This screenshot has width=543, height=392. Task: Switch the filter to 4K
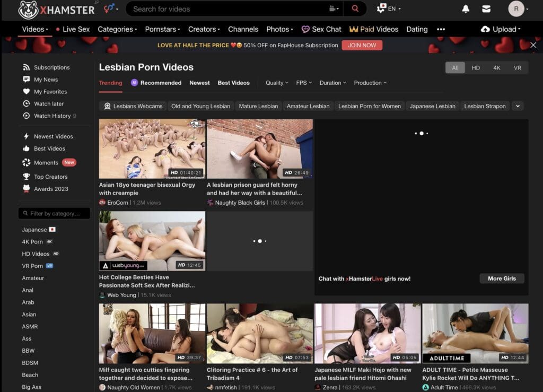[x=497, y=68]
